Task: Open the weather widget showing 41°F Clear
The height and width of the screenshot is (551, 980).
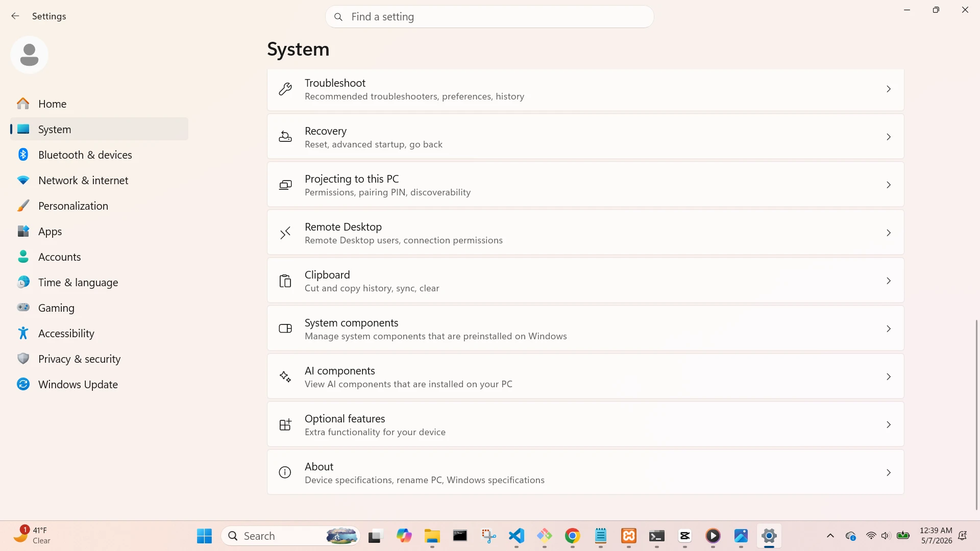Action: (32, 536)
